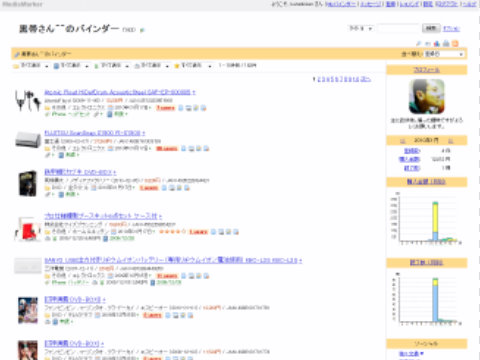
Task: Open the bar chart statistics icon
Action: (x=437, y=44)
